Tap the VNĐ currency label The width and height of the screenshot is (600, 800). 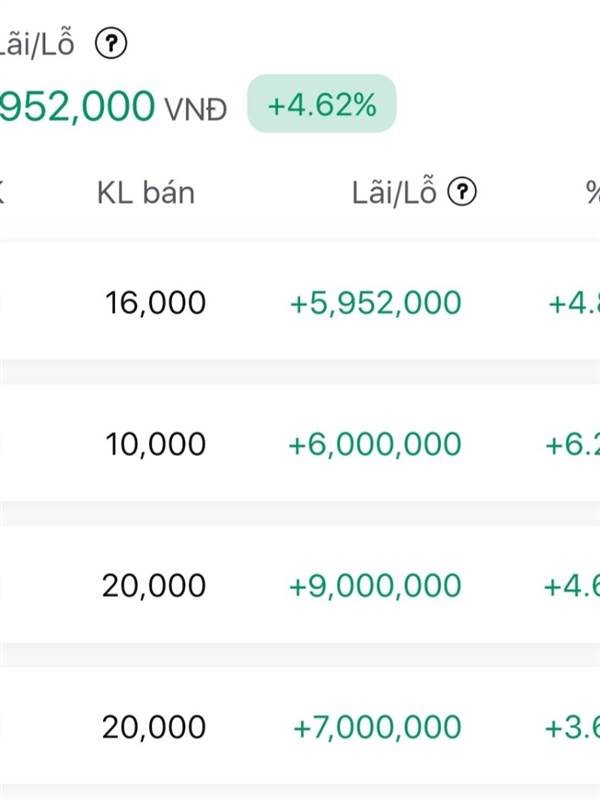(x=196, y=108)
